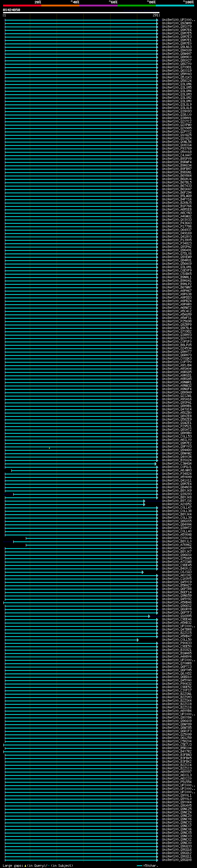Open the UniRef100_Q9SXT9 hit label
197x868 pixels.
tap(176, 26)
